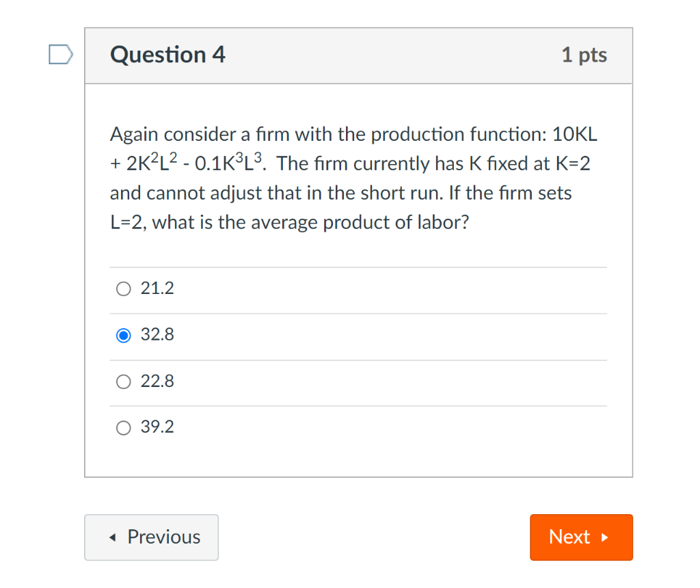Screen dimensions: 700x588
Task: Click the Question 4 header text
Action: [167, 55]
